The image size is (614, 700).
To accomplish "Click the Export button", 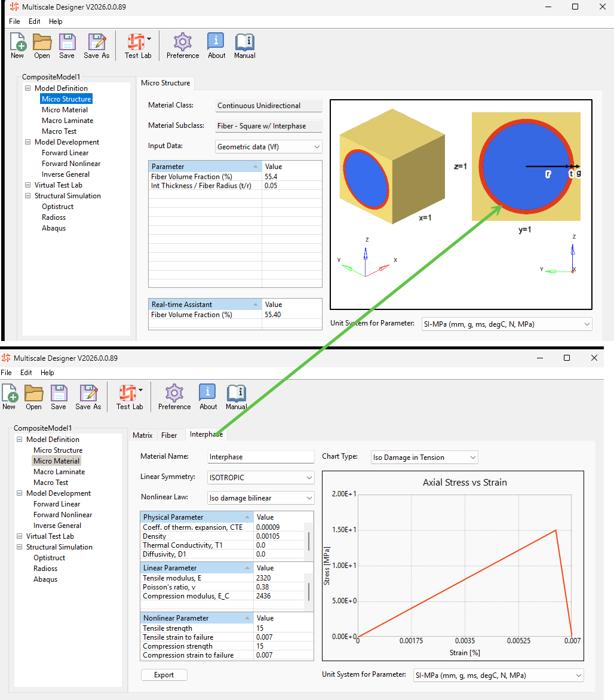I will [164, 675].
